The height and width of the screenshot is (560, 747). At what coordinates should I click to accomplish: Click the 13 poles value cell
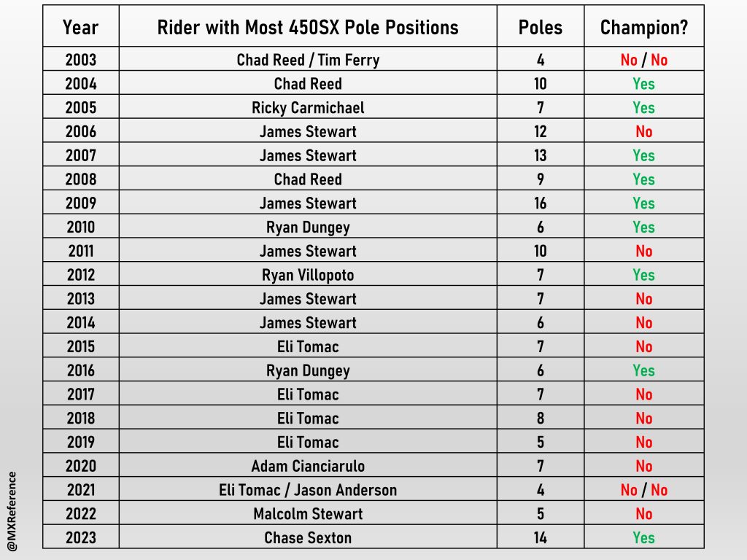(541, 155)
